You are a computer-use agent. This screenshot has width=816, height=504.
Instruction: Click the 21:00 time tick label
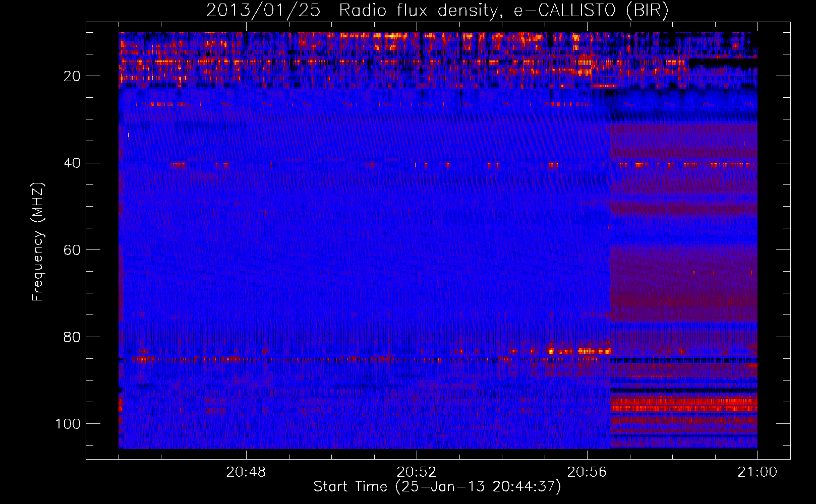pyautogui.click(x=757, y=472)
